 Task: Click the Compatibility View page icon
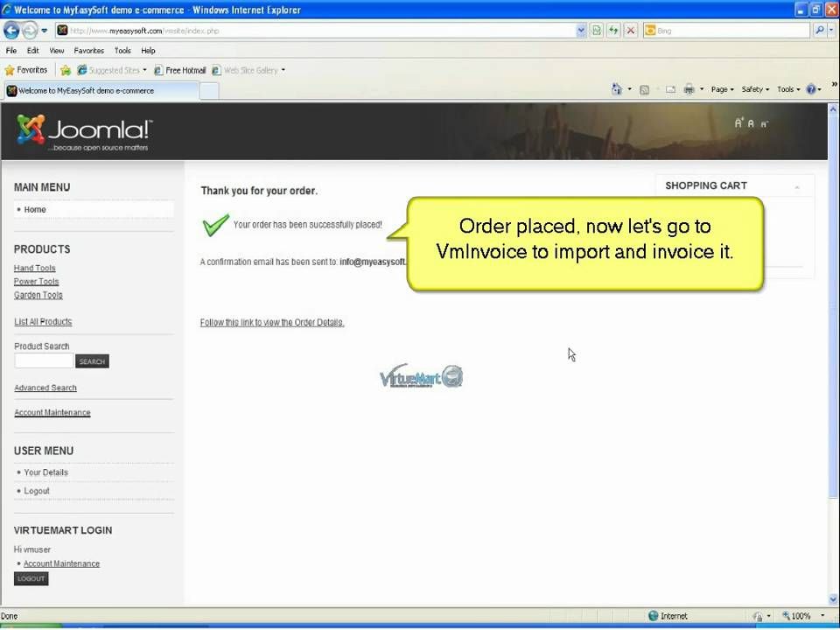(x=596, y=31)
